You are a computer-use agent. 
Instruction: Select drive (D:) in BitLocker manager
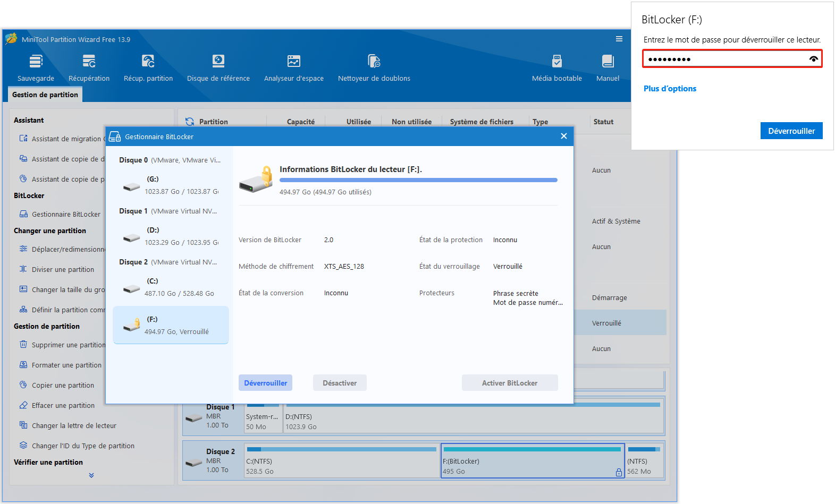[171, 236]
